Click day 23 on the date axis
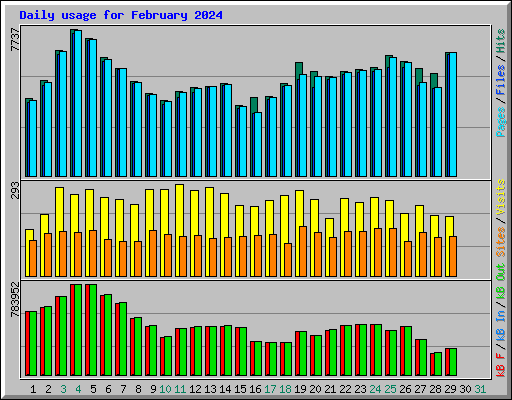 (360, 389)
